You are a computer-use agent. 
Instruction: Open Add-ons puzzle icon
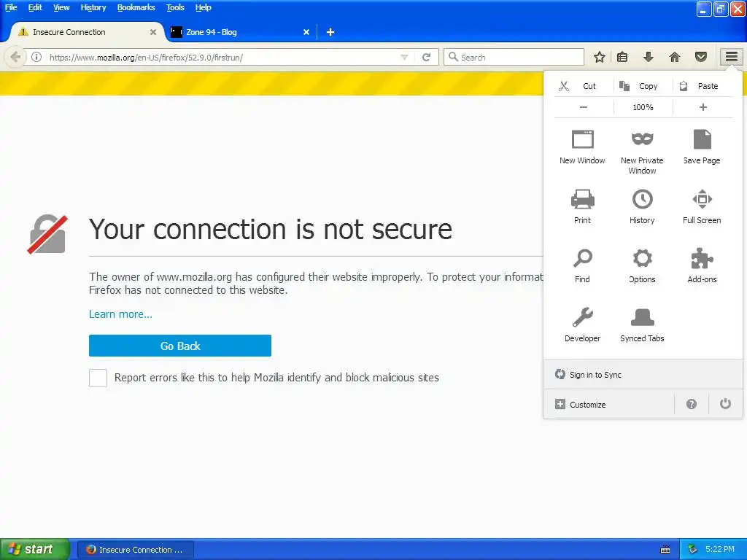point(703,259)
